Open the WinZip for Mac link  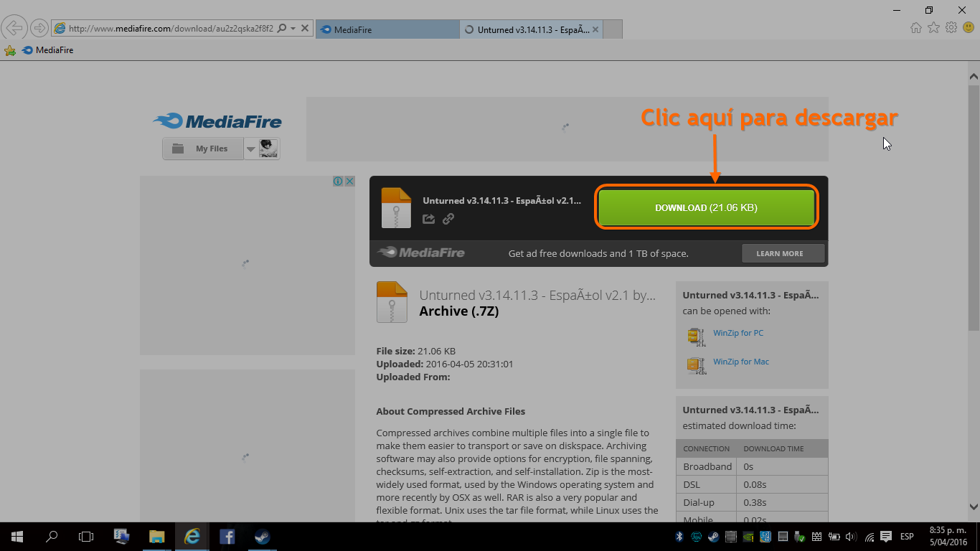click(x=741, y=362)
